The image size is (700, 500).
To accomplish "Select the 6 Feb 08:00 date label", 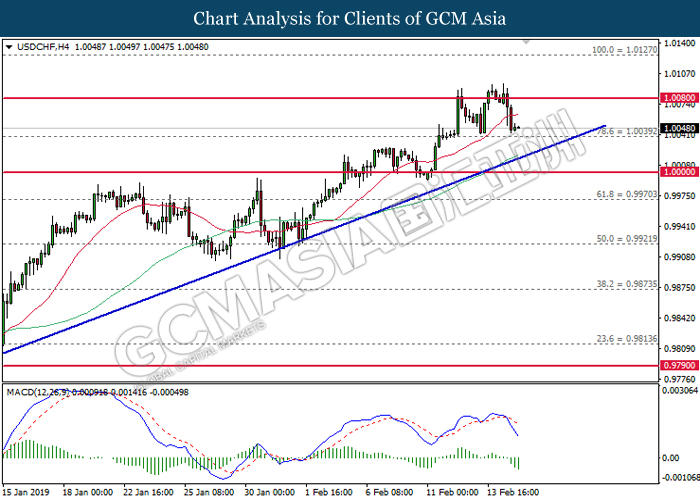I will click(x=387, y=492).
